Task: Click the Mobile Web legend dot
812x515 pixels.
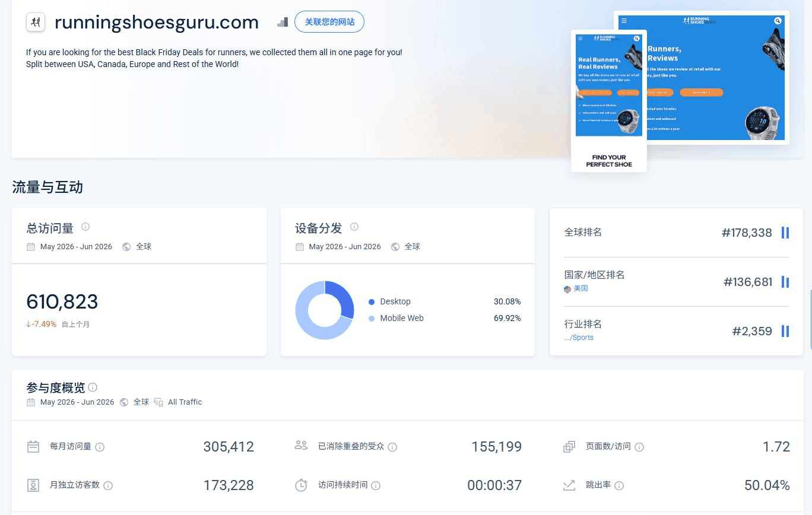Action: coord(372,319)
